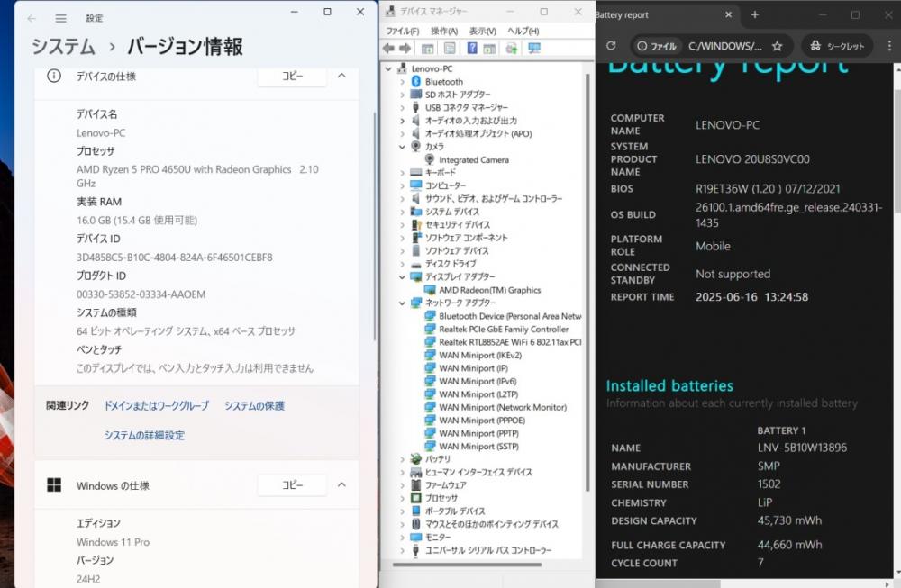
Task: Click the Realtek PCIe GbE controller icon
Action: [x=430, y=329]
